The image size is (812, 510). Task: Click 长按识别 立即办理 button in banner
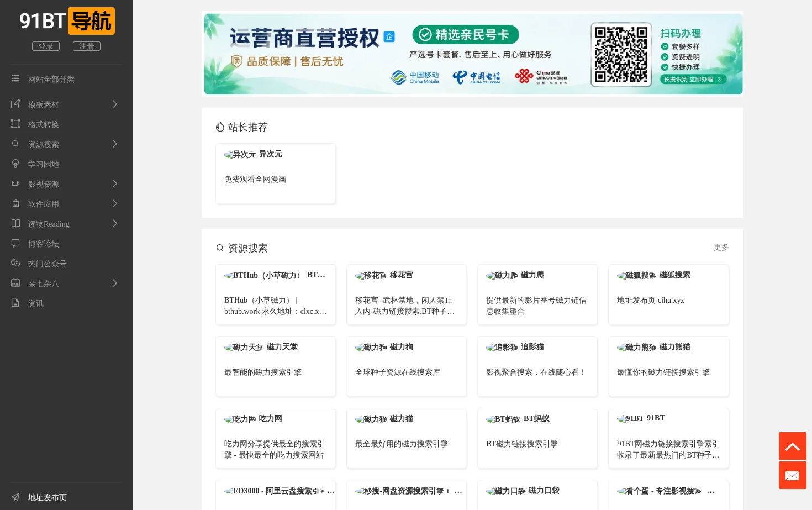[693, 80]
